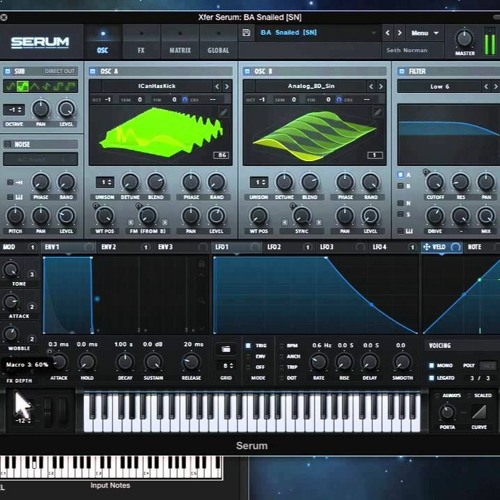Open the Menu dropdown
The width and height of the screenshot is (500, 500).
click(424, 33)
